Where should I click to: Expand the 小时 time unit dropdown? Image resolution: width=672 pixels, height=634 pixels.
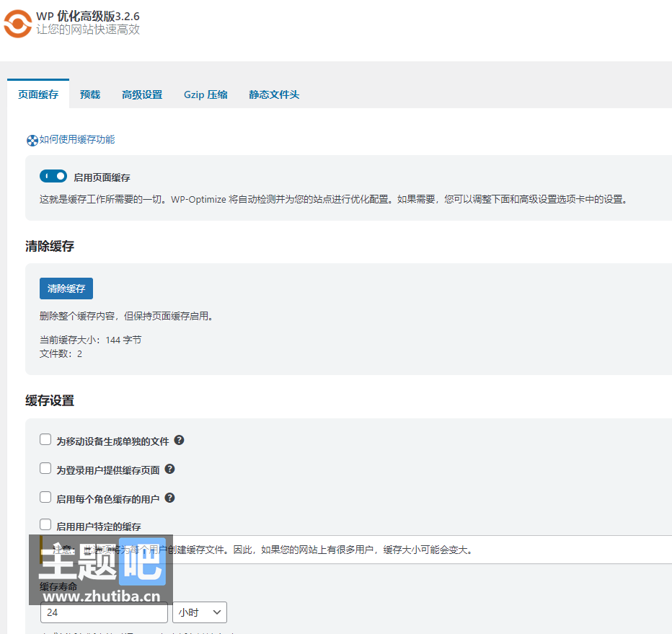tap(200, 612)
